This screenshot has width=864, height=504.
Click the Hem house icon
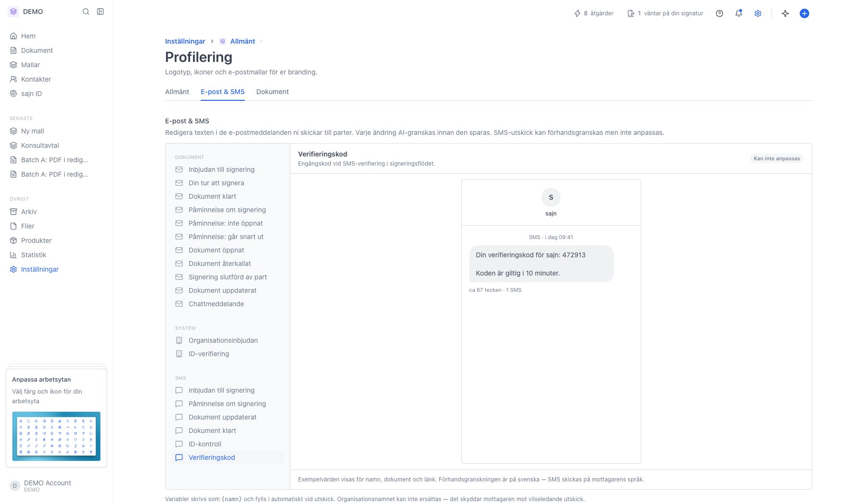pos(13,36)
